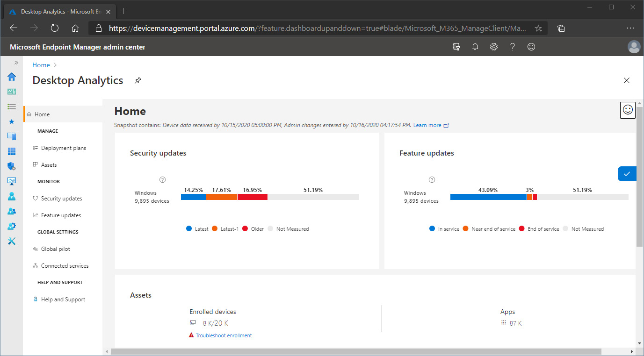
Task: Open browser settings and more ellipsis menu
Action: click(x=630, y=28)
